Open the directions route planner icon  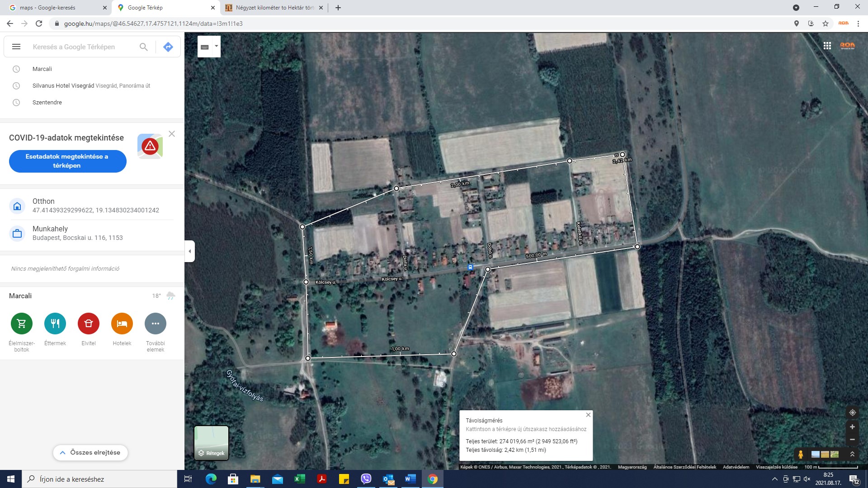(168, 47)
